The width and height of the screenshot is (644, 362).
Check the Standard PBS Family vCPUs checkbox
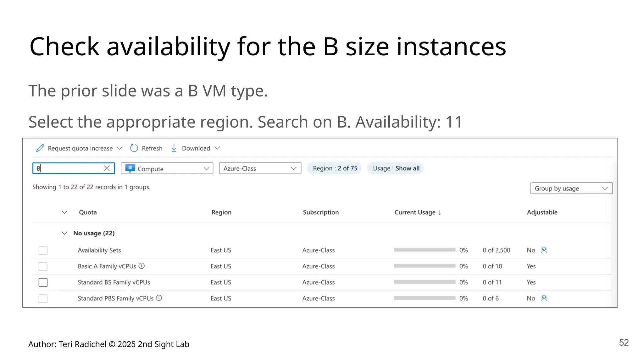pos(43,299)
